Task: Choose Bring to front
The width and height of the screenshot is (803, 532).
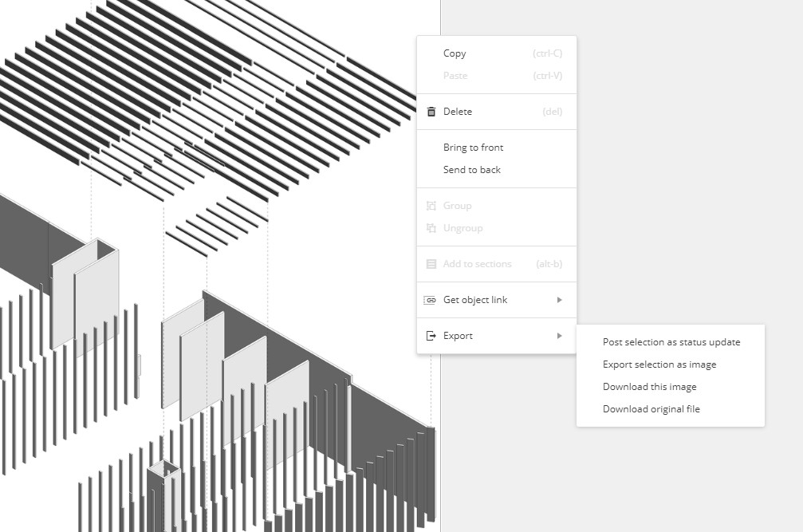Action: click(473, 148)
